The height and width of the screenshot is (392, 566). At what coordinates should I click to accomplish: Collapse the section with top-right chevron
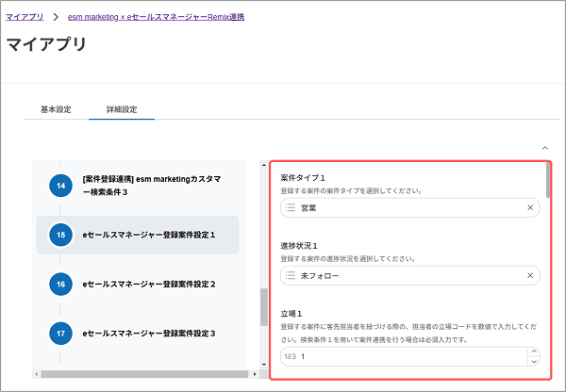tap(544, 148)
